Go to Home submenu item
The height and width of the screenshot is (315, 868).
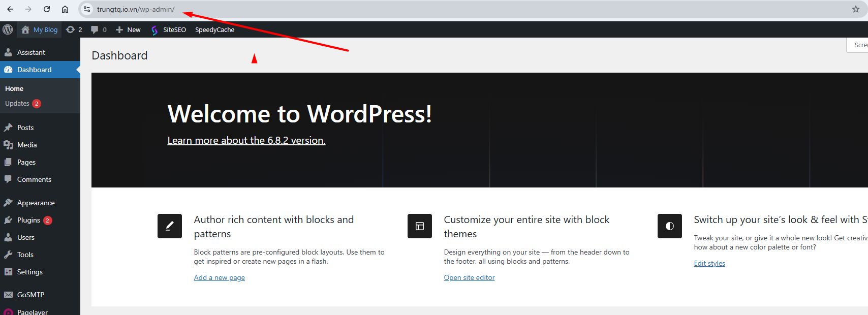pos(14,88)
